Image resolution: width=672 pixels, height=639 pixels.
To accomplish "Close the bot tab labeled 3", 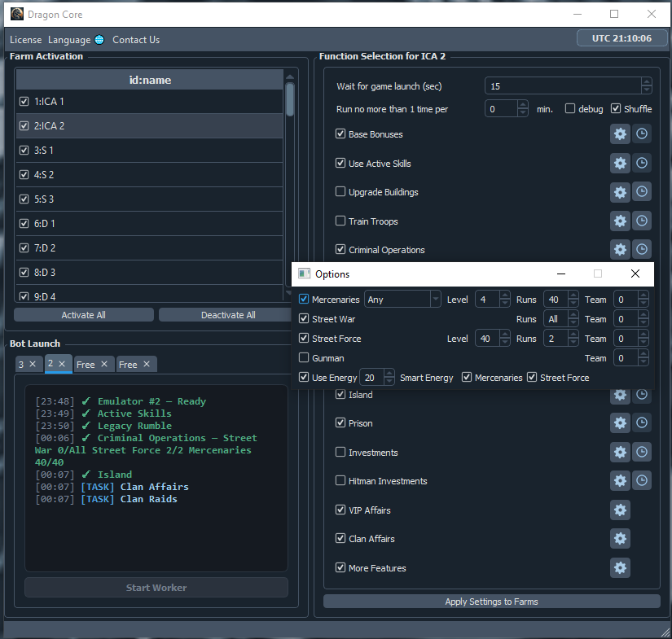I will [x=33, y=364].
